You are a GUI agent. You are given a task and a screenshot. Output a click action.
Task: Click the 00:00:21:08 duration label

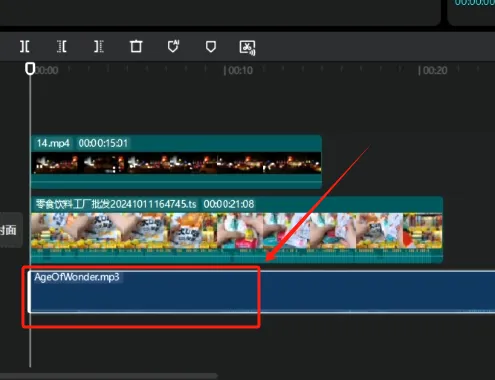coord(229,204)
